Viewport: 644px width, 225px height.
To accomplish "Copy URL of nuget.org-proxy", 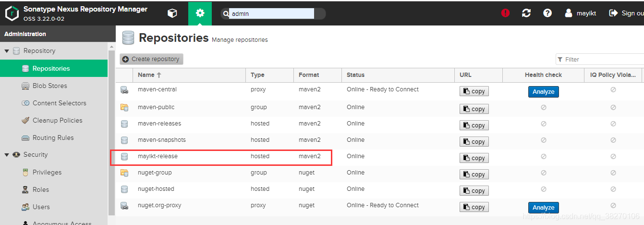I will 474,207.
